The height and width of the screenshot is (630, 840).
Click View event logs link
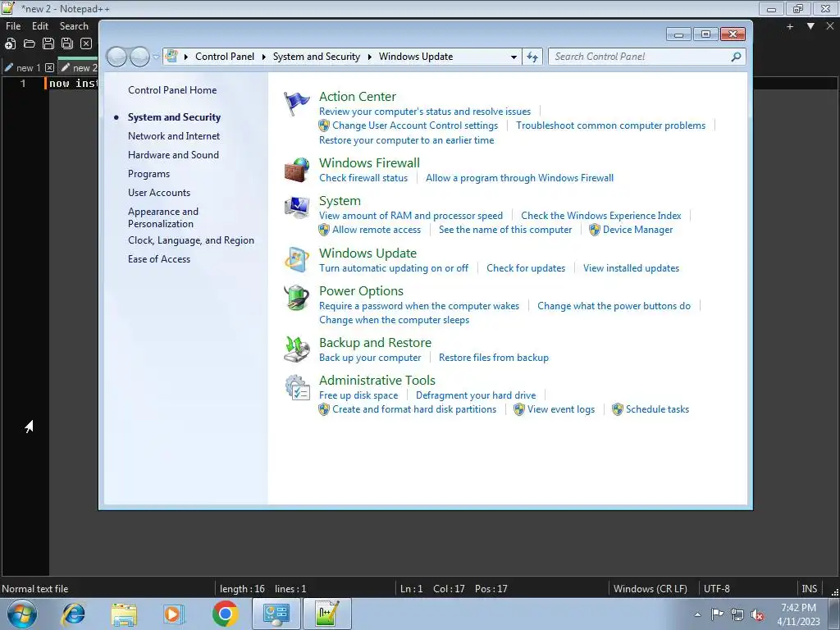561,409
